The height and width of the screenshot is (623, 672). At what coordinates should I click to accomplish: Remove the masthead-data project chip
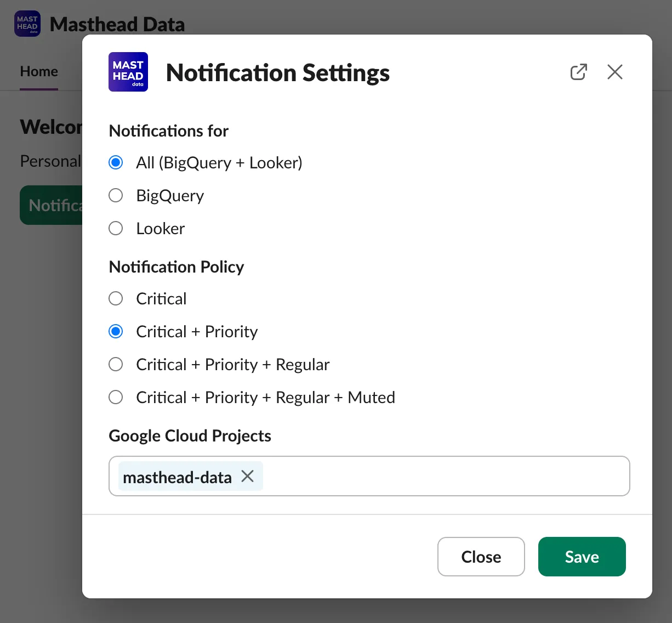point(248,477)
